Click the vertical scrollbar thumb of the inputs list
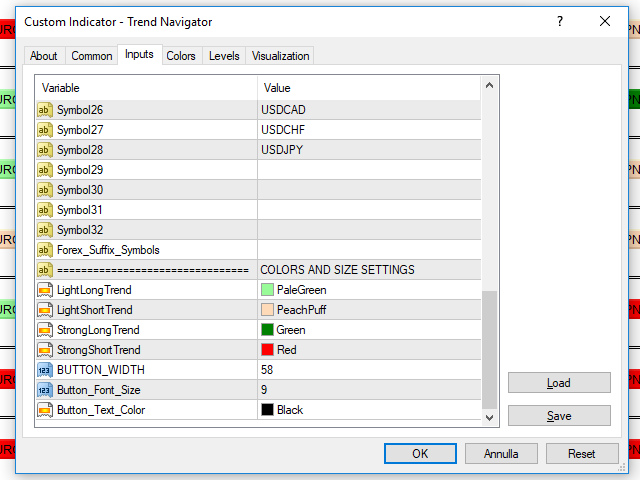640x480 pixels. tap(489, 350)
